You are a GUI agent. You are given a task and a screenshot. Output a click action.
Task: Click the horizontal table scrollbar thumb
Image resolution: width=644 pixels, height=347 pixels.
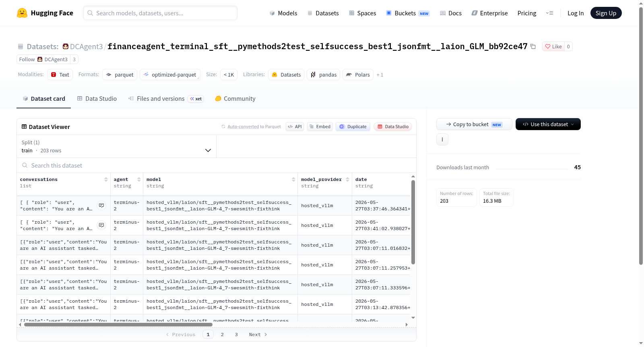tap(118, 324)
